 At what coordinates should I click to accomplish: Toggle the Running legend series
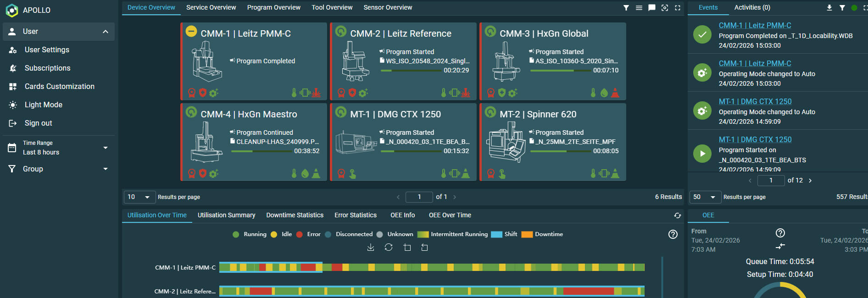click(x=250, y=234)
